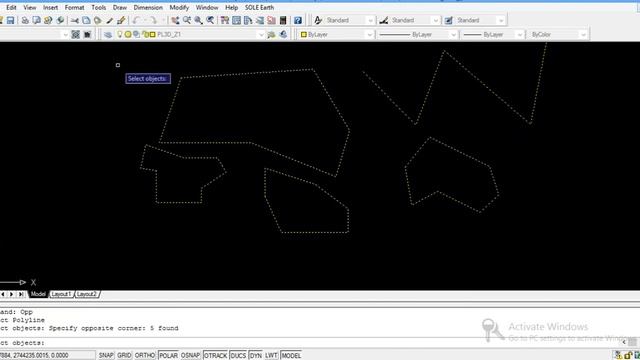Click the Publish icon
The width and height of the screenshot is (640, 360).
coord(48,20)
